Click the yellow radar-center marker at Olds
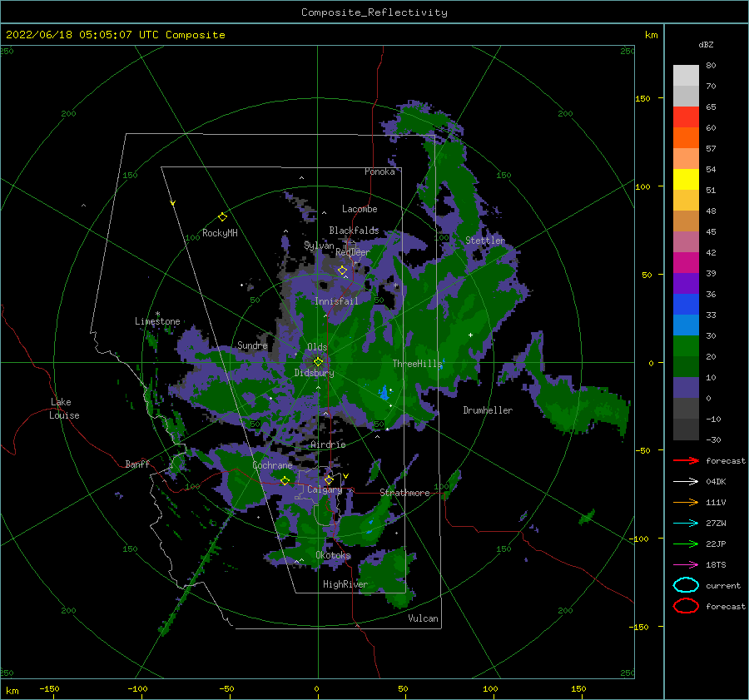 (318, 362)
